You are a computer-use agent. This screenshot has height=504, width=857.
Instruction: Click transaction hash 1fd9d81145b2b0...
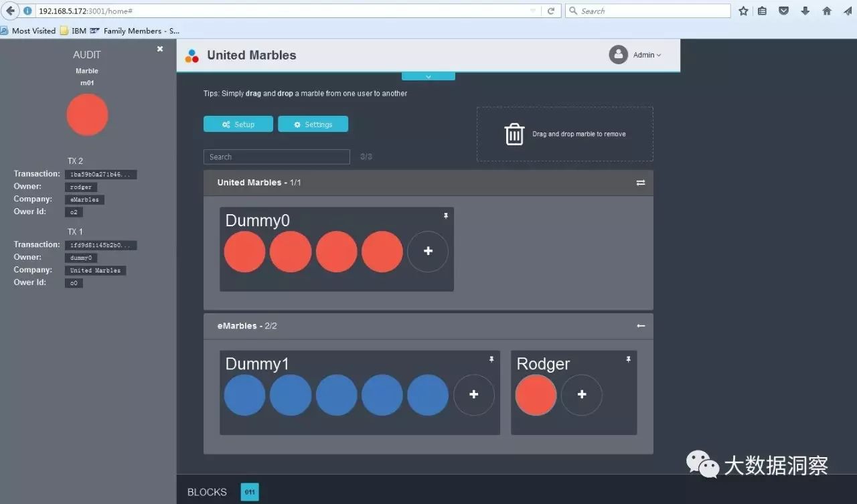pos(101,246)
